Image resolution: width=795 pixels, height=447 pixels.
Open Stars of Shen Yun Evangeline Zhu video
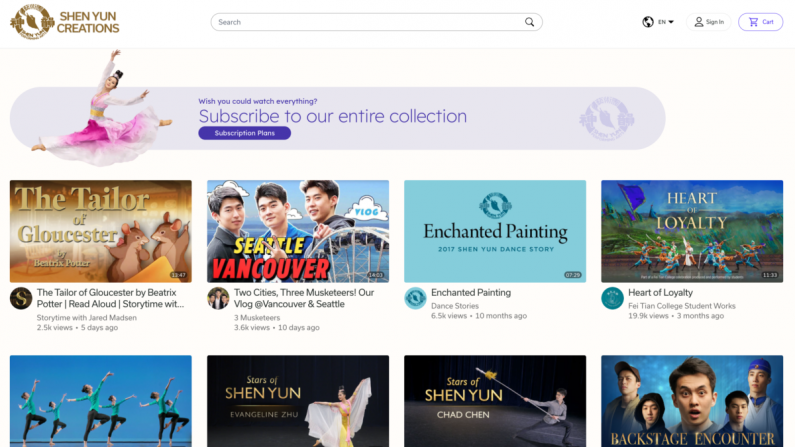coord(298,401)
